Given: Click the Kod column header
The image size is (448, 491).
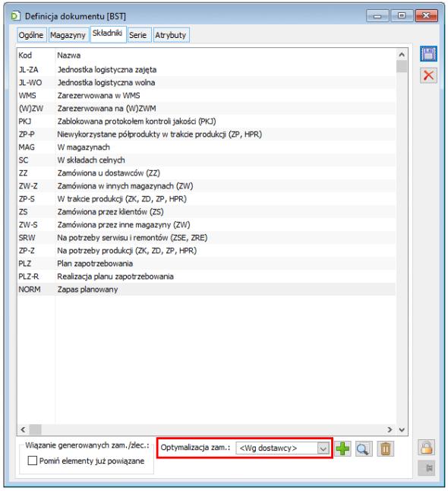Looking at the screenshot, I should coord(25,55).
